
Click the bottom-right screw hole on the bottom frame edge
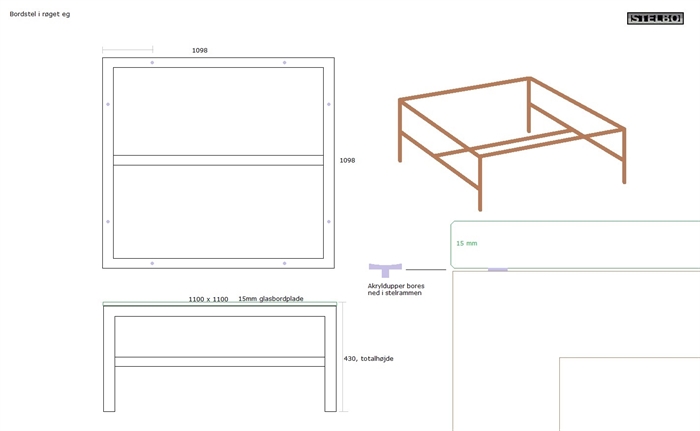coord(284,263)
